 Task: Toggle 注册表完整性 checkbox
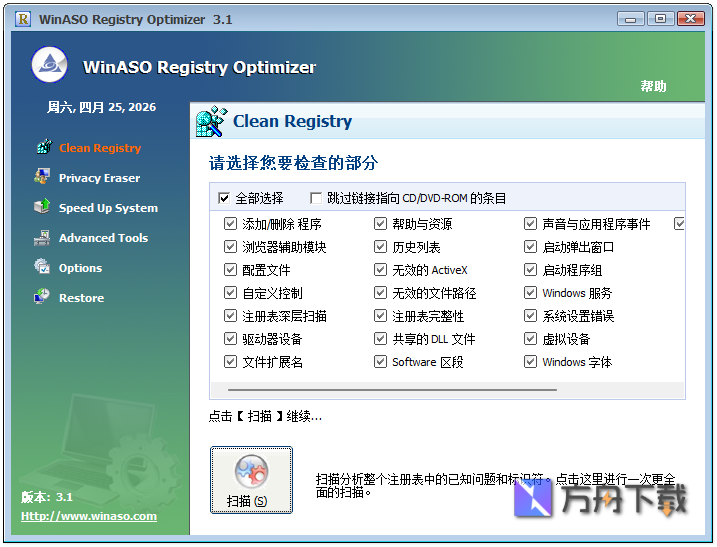tap(380, 316)
